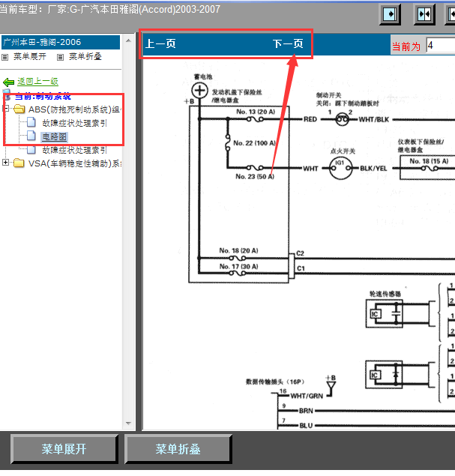Open the 故障症状处理索引 item below 电路图
The image size is (455, 476).
coord(75,150)
